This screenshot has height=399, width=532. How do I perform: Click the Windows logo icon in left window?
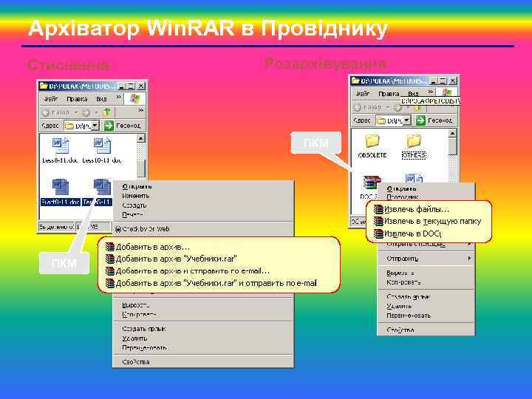pos(134,99)
